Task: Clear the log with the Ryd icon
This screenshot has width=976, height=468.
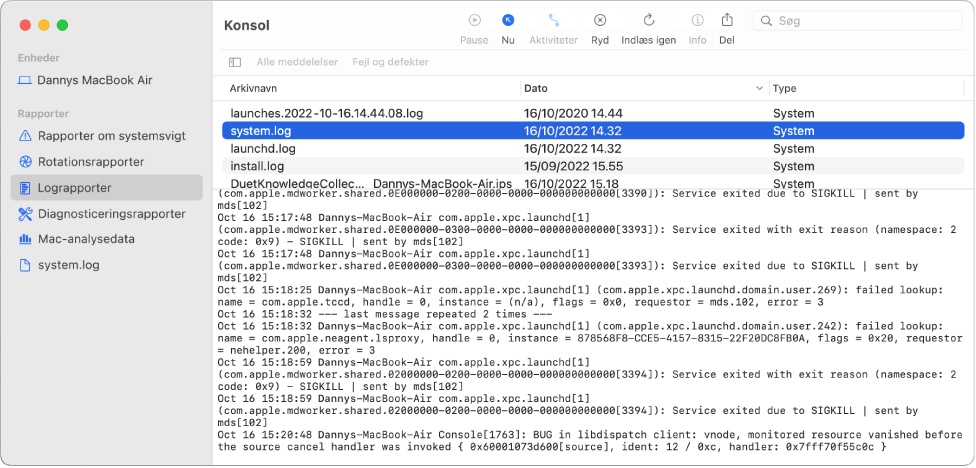Action: click(x=599, y=21)
